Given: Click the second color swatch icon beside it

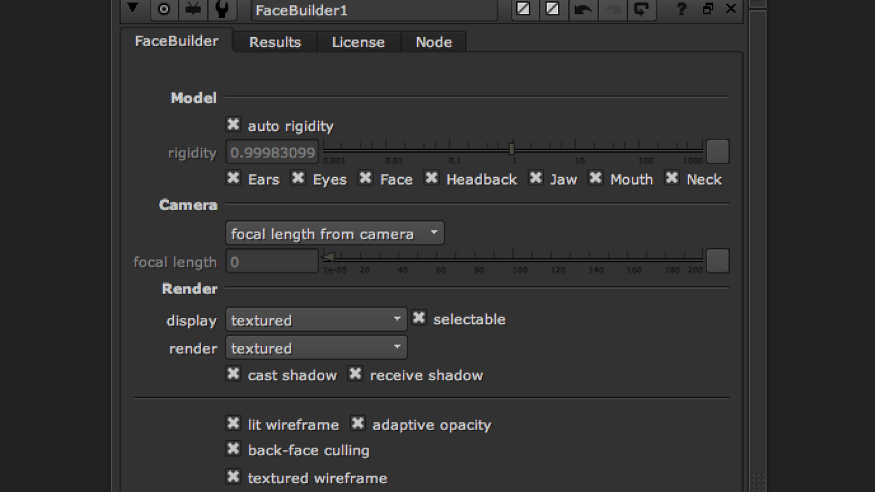Looking at the screenshot, I should 552,9.
